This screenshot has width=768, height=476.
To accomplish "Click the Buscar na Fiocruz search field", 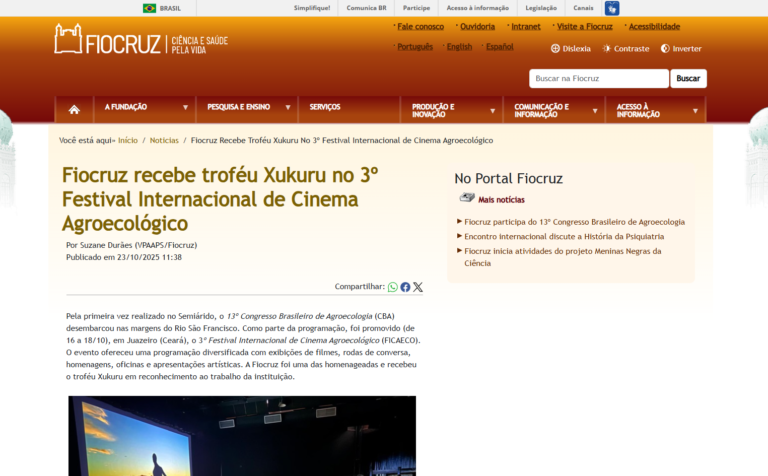I will (x=598, y=78).
